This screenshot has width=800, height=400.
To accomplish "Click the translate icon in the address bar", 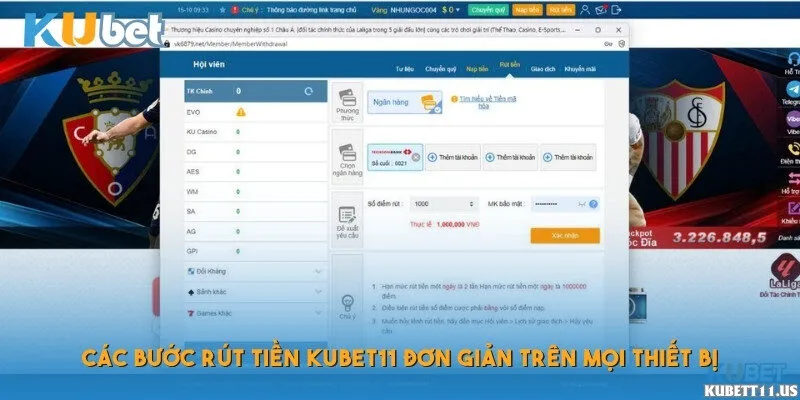I will [x=608, y=44].
